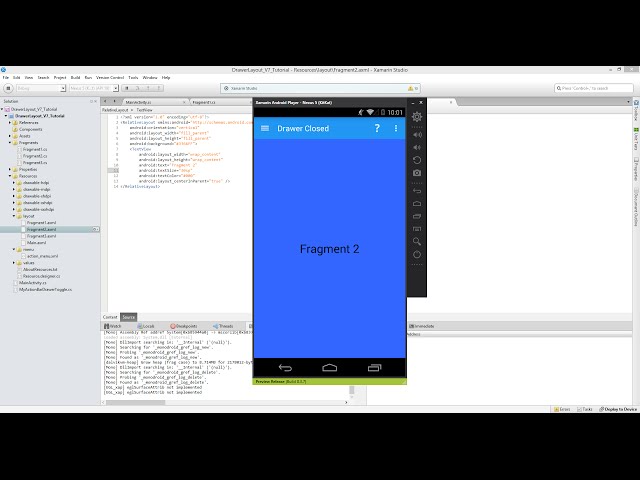The image size is (640, 480).
Task: Click into the top-right search field
Action: click(x=594, y=88)
